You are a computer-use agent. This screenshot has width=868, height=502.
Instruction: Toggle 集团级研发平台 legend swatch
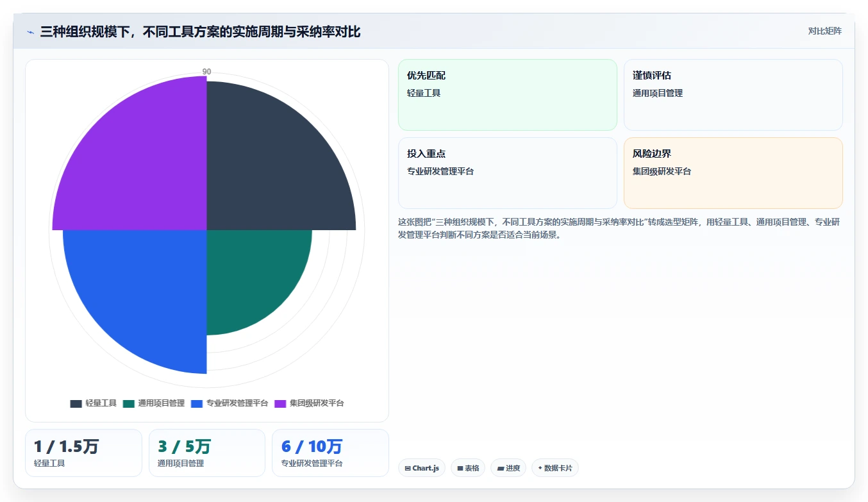pyautogui.click(x=280, y=403)
